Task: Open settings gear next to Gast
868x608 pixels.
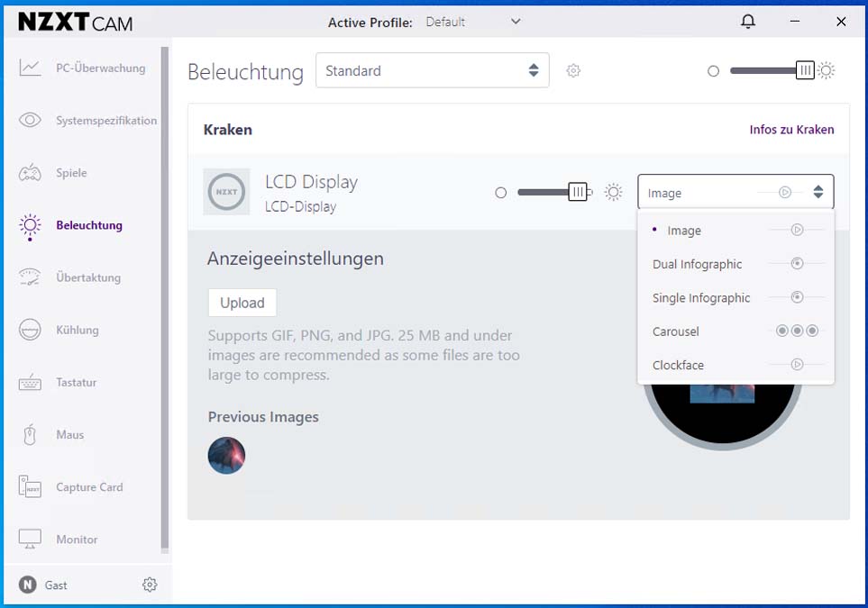Action: pyautogui.click(x=150, y=585)
